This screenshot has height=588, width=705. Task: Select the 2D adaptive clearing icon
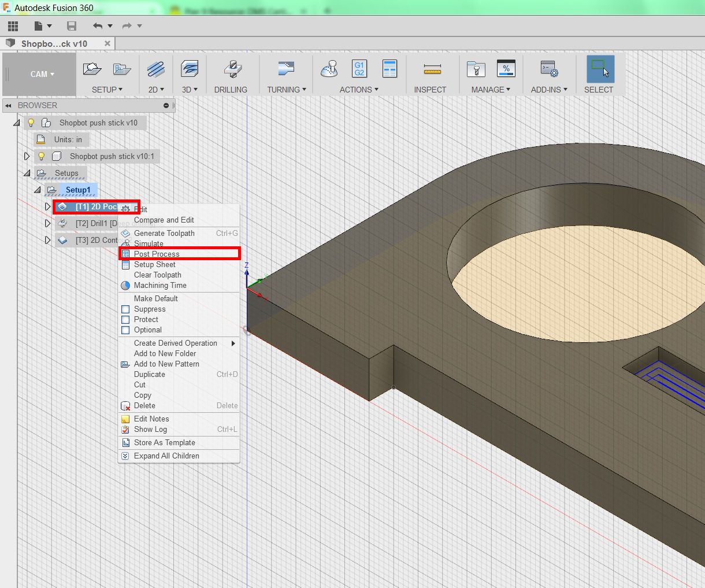coord(155,69)
